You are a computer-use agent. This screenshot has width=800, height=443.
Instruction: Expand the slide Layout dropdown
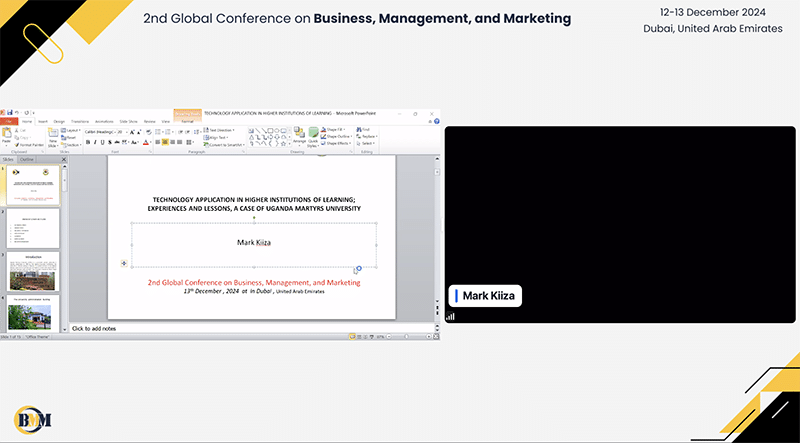click(x=71, y=130)
